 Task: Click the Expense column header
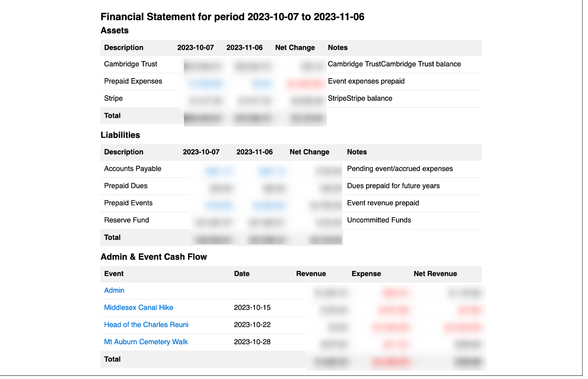(x=366, y=274)
